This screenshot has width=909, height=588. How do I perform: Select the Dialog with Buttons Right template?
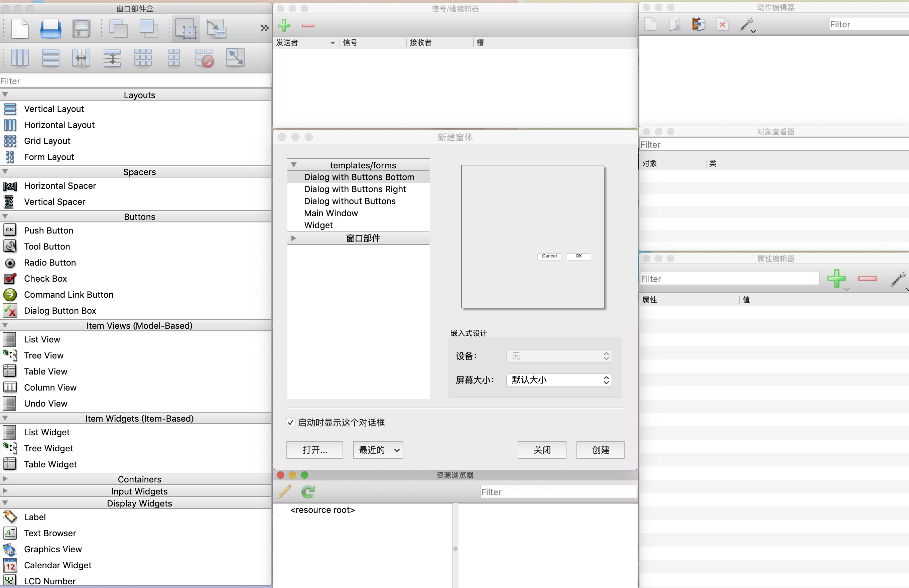pyautogui.click(x=355, y=189)
